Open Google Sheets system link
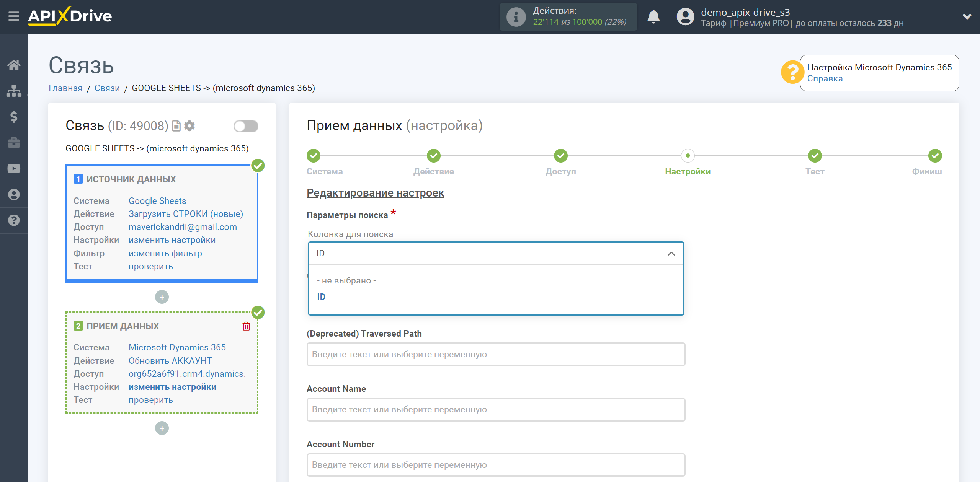980x482 pixels. click(157, 201)
